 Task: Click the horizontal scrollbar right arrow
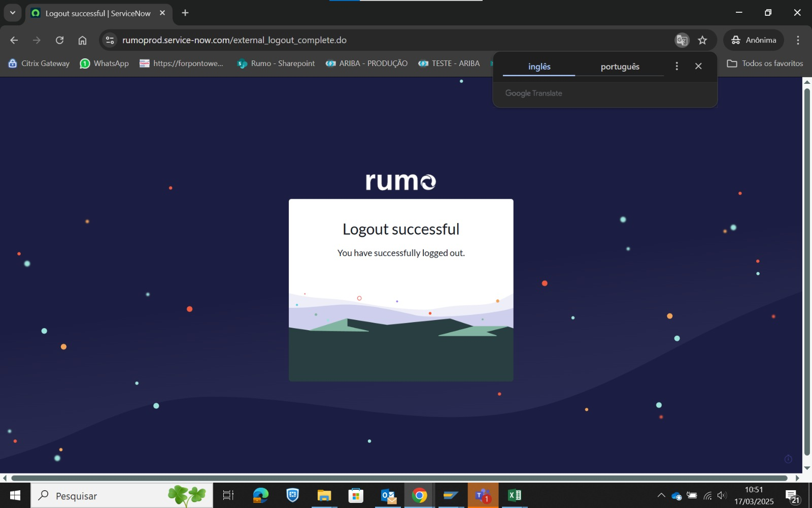797,478
